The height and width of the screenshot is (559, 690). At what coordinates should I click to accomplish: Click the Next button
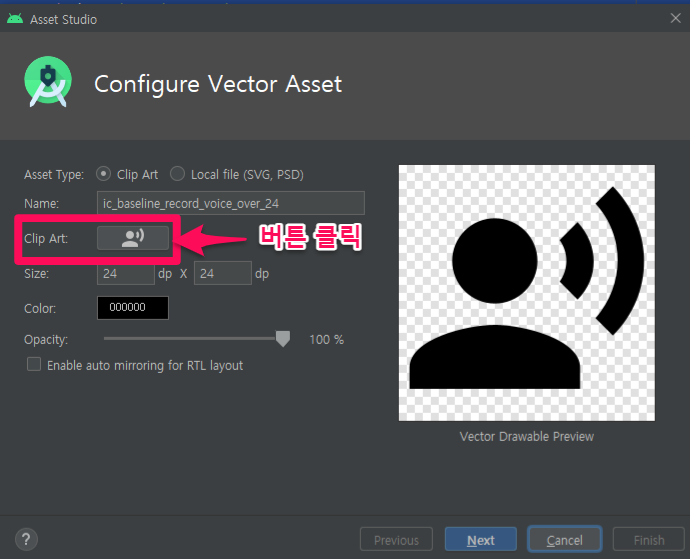coord(481,539)
